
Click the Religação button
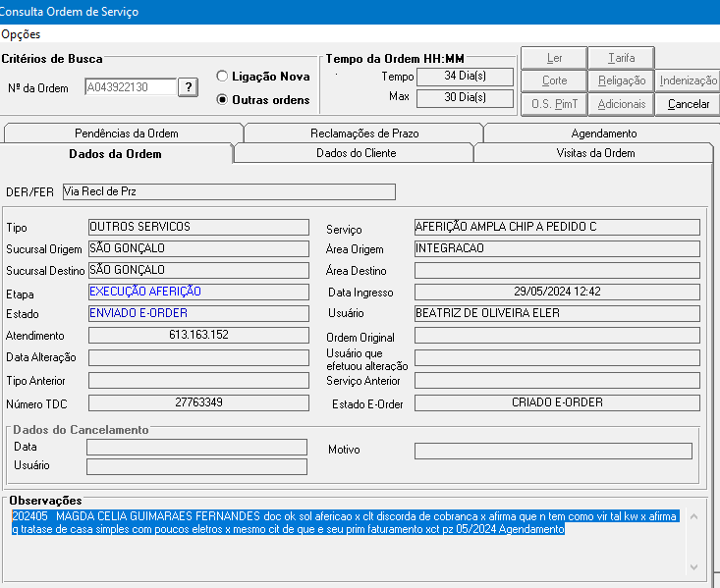[x=621, y=80]
